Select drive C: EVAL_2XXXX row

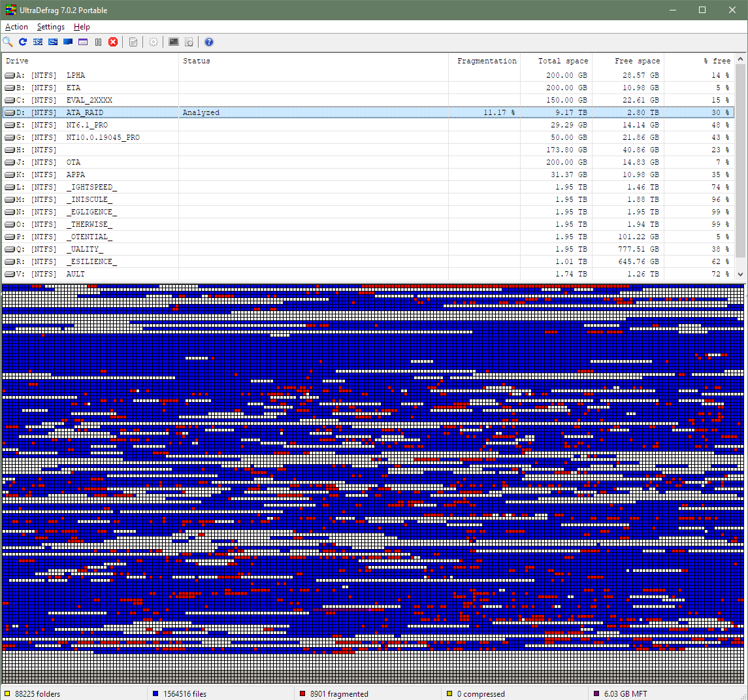pyautogui.click(x=368, y=100)
